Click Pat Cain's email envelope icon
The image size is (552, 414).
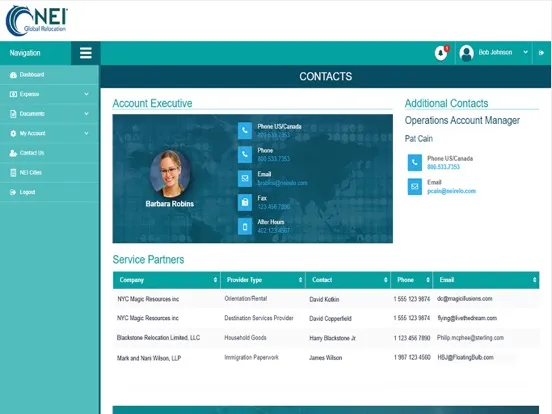point(415,187)
